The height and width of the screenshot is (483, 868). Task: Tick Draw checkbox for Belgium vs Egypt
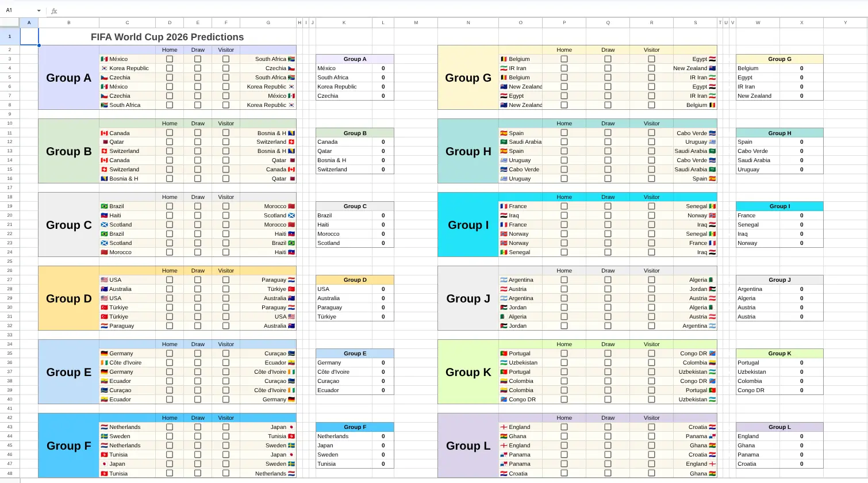608,59
